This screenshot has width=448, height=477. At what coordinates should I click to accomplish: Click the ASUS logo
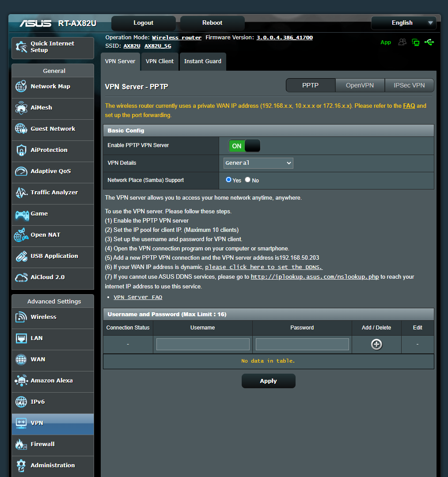click(x=36, y=23)
